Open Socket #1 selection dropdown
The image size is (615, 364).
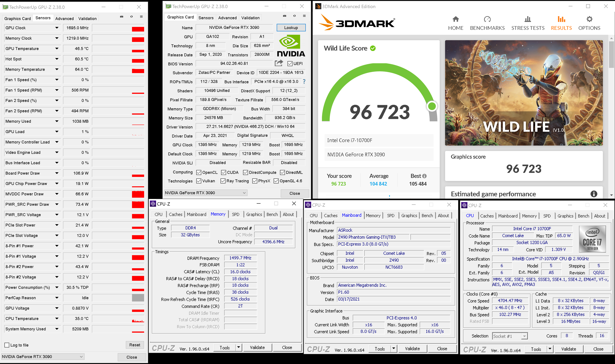click(x=510, y=336)
